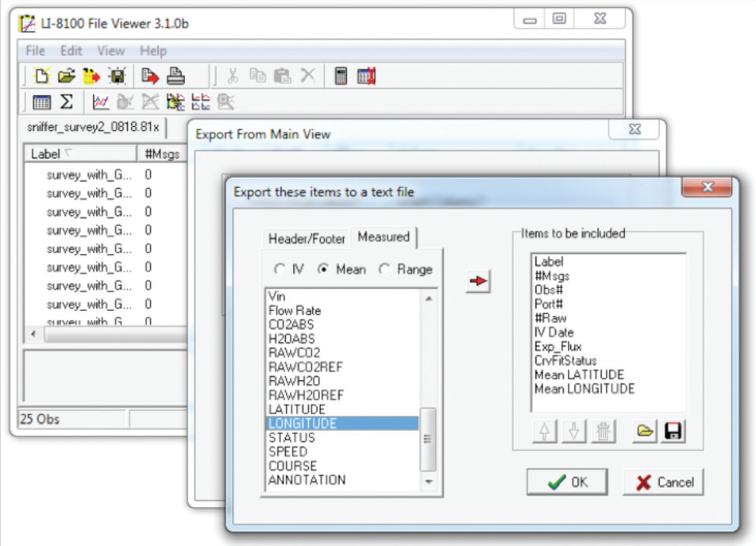Select ANNOTATION in the measured list
The image size is (756, 546).
point(342,480)
